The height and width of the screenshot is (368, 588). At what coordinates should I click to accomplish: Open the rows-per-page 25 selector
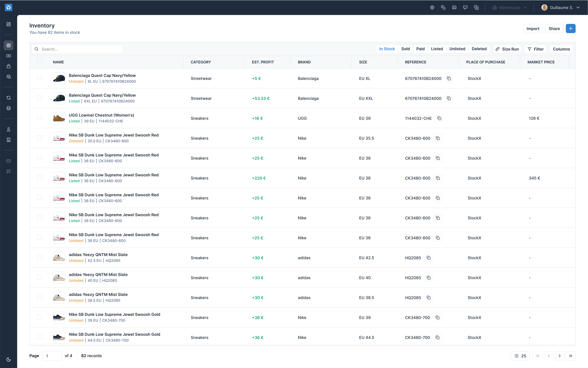pos(520,356)
